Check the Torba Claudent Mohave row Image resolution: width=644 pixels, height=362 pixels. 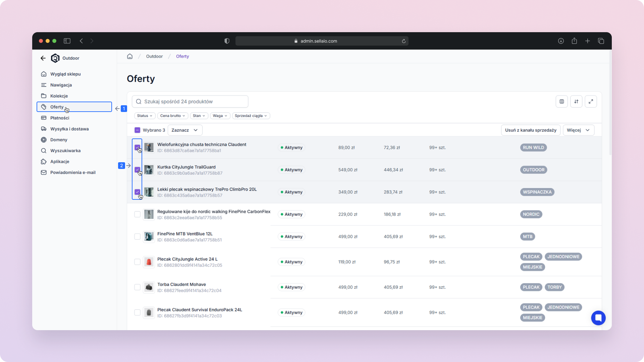tap(137, 287)
